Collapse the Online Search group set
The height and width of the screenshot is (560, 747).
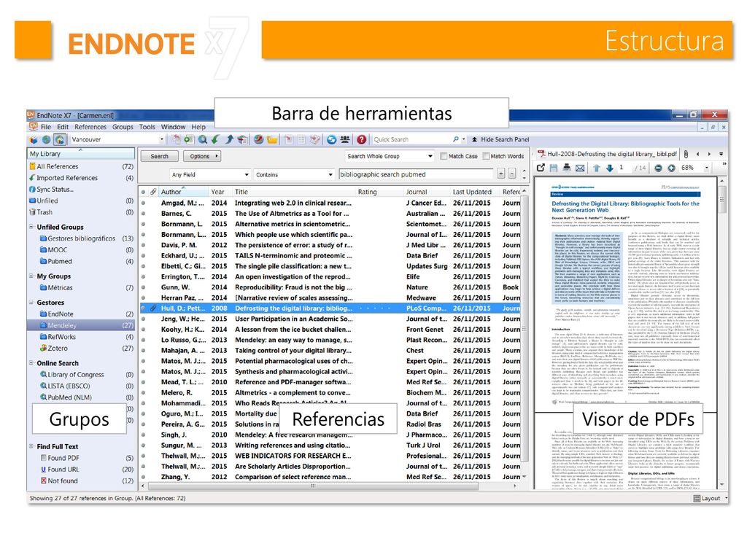tap(31, 363)
